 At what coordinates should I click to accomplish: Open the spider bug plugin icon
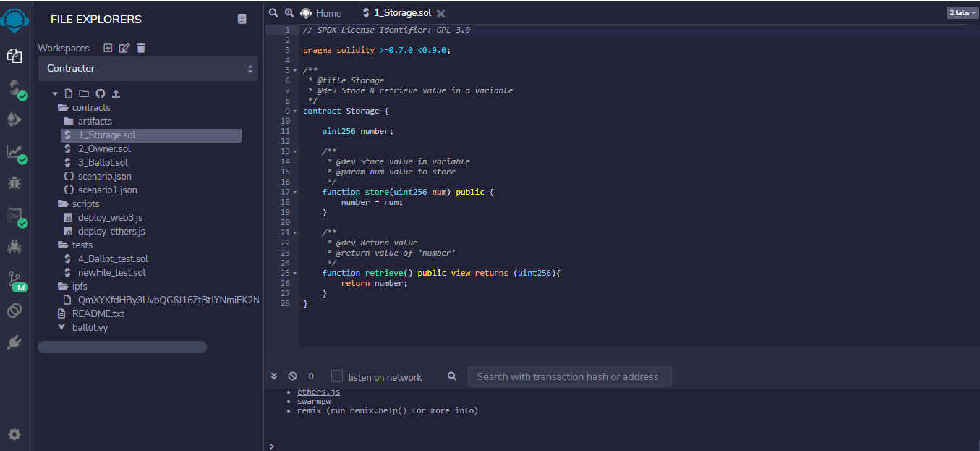[x=14, y=247]
